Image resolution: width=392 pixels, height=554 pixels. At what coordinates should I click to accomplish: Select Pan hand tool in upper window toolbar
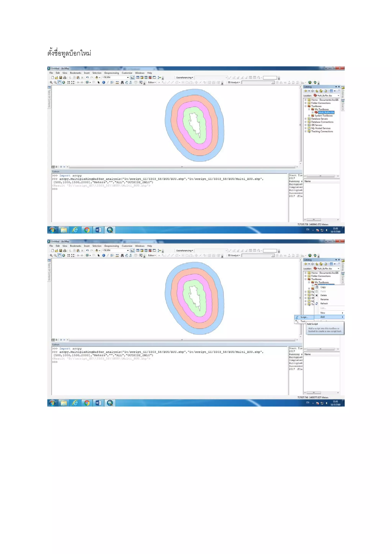click(59, 82)
